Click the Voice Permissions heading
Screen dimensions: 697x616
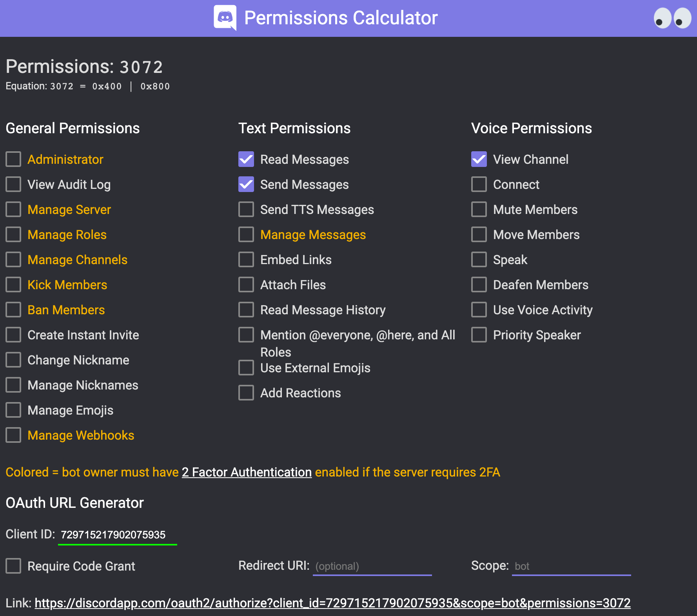[x=532, y=128]
